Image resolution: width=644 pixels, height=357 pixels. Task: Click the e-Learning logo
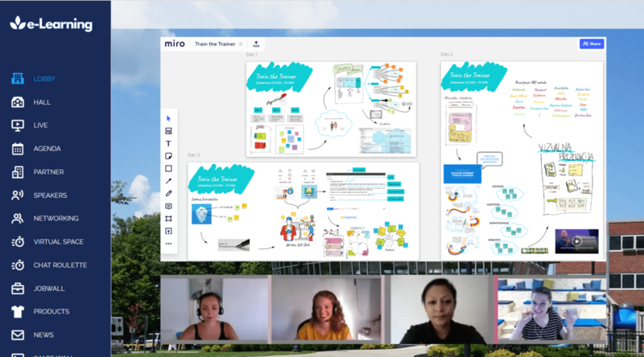click(52, 23)
